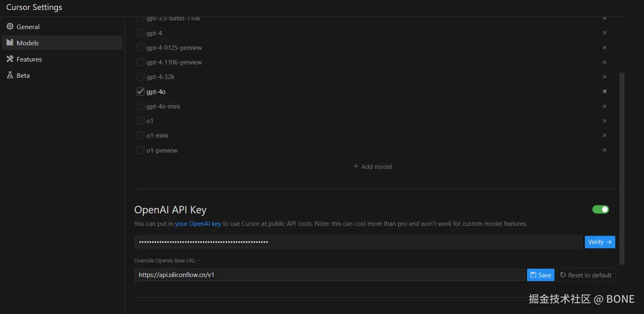Viewport: 644px width, 314px height.
Task: Select the Models settings section
Action: pyautogui.click(x=62, y=43)
